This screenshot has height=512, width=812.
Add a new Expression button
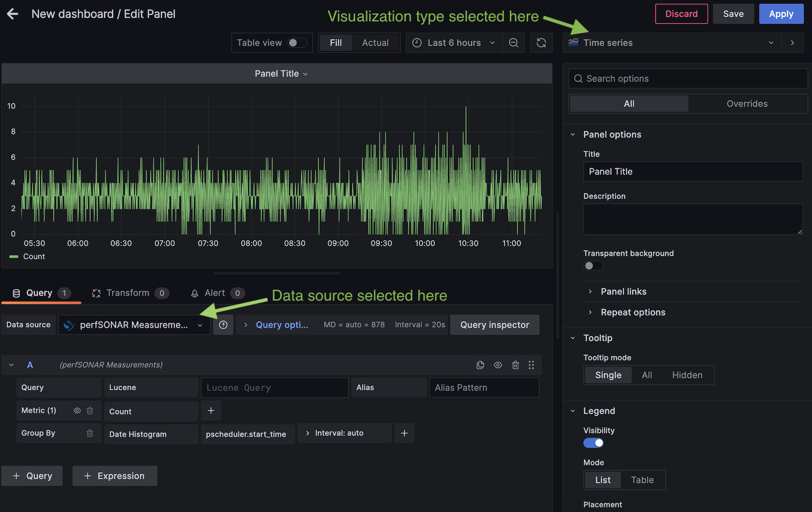coord(115,476)
